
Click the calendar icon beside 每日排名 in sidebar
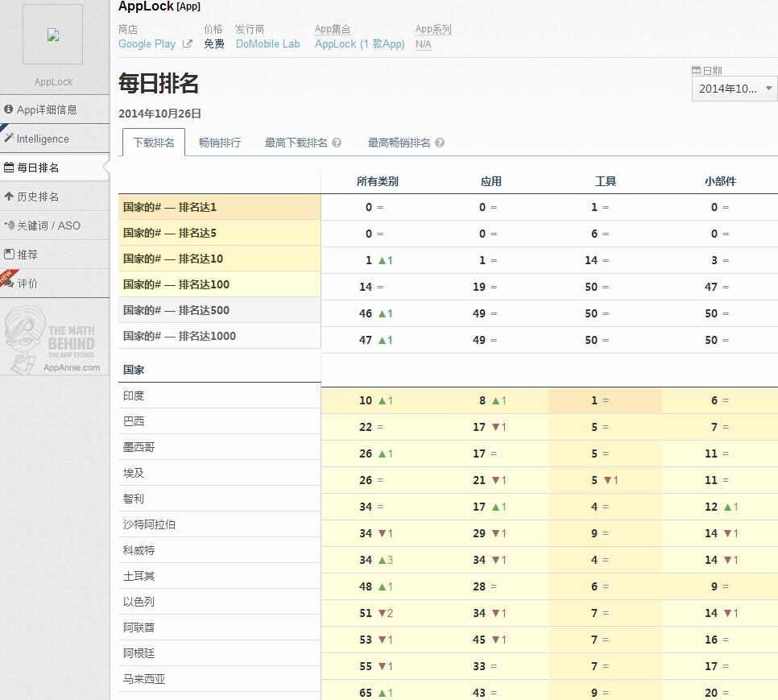click(x=9, y=168)
